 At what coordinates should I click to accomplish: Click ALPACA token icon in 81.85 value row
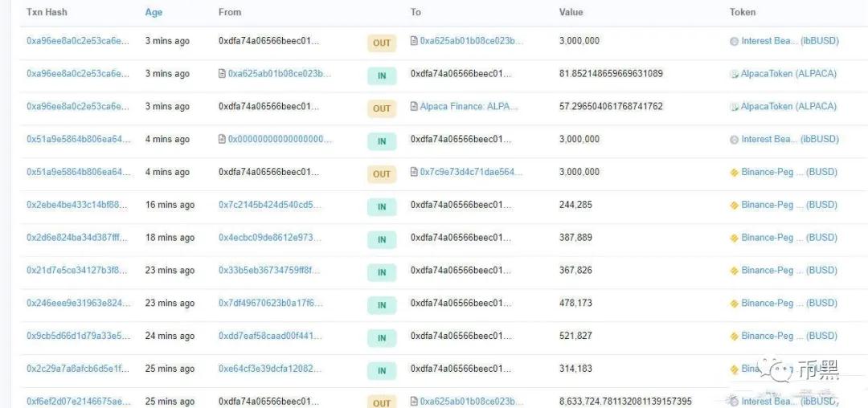click(734, 74)
